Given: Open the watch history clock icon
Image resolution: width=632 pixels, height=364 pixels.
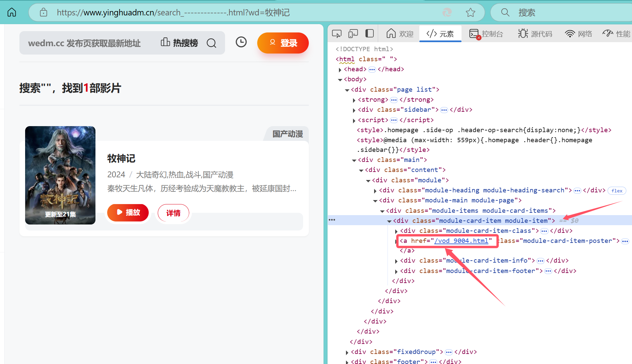Looking at the screenshot, I should pos(241,42).
